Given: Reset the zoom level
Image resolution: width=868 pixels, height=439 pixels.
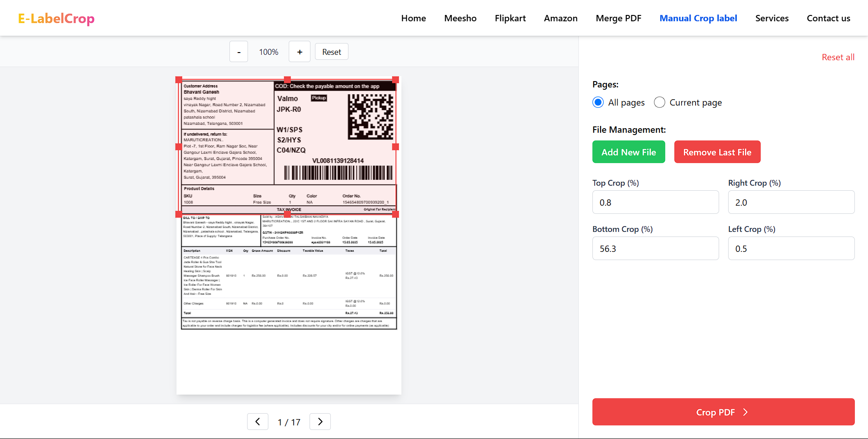Looking at the screenshot, I should tap(331, 51).
